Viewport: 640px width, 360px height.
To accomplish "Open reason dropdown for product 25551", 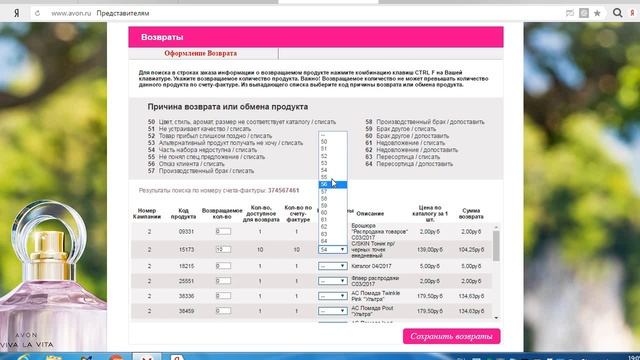I will click(x=333, y=281).
